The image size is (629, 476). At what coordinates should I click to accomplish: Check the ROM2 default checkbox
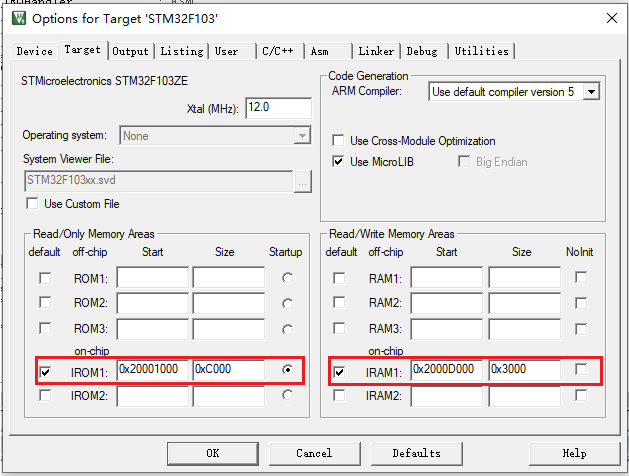pos(45,302)
